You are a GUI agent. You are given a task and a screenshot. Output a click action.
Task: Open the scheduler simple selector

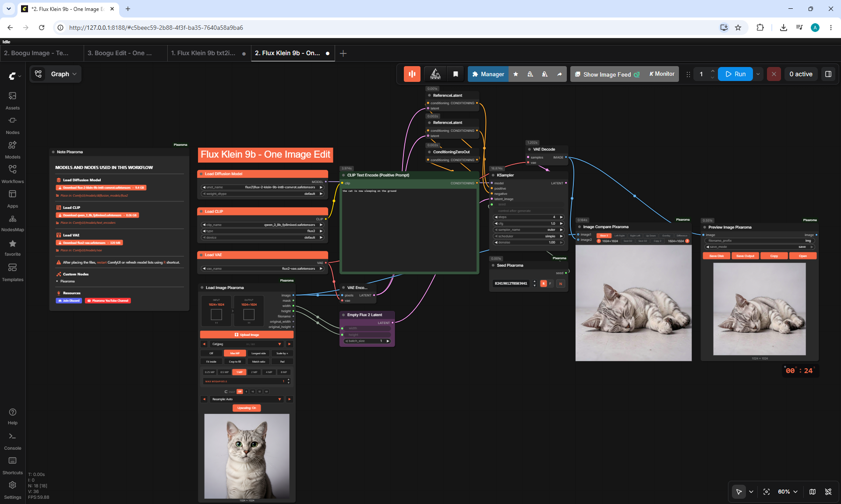pyautogui.click(x=529, y=236)
